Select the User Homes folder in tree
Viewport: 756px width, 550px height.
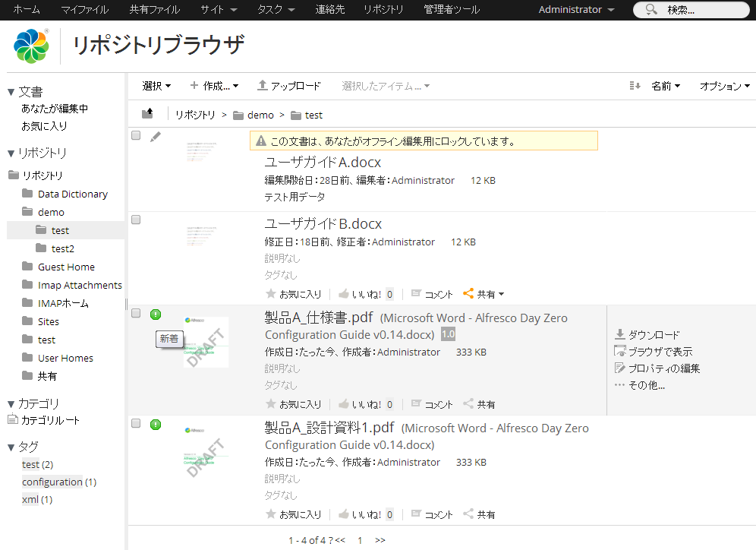click(x=65, y=358)
